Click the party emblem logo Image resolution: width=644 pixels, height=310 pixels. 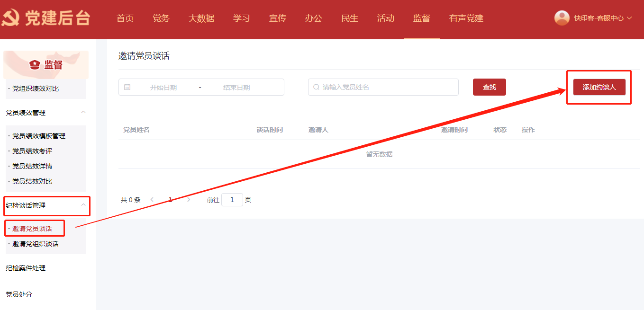[x=10, y=18]
